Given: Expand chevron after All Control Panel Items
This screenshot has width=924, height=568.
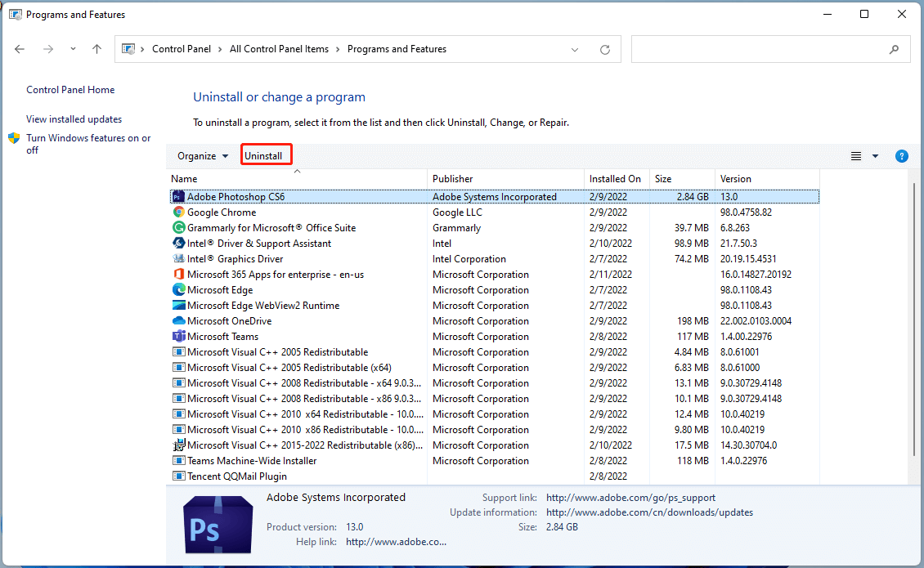Looking at the screenshot, I should [x=338, y=50].
